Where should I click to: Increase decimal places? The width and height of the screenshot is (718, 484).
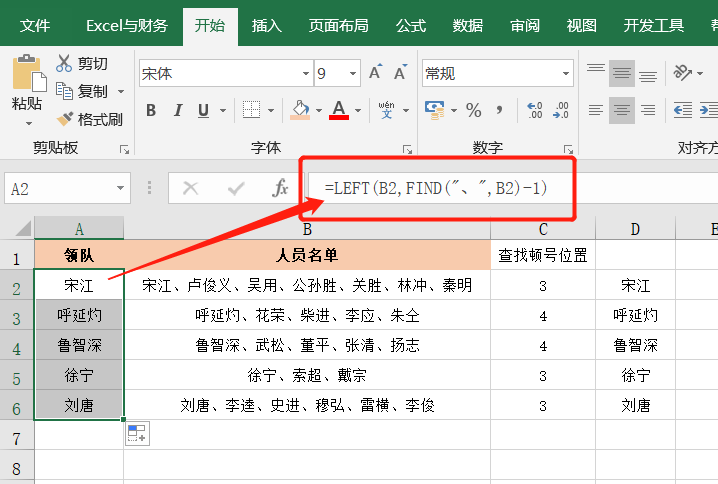click(x=535, y=110)
